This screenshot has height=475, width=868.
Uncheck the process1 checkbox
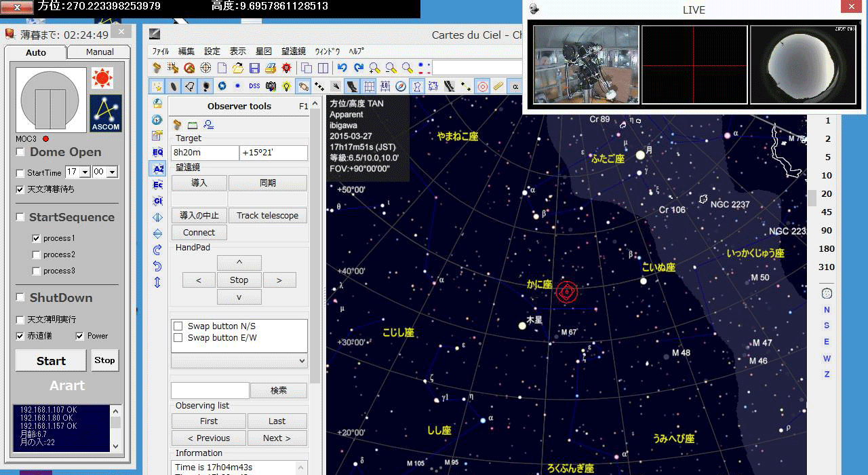click(x=36, y=238)
